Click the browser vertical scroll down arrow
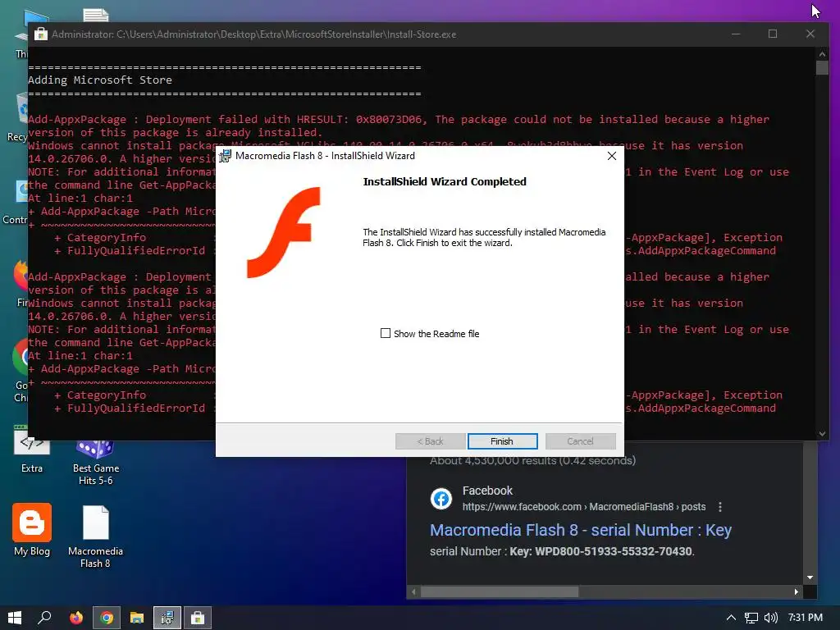The height and width of the screenshot is (630, 840). [x=810, y=577]
